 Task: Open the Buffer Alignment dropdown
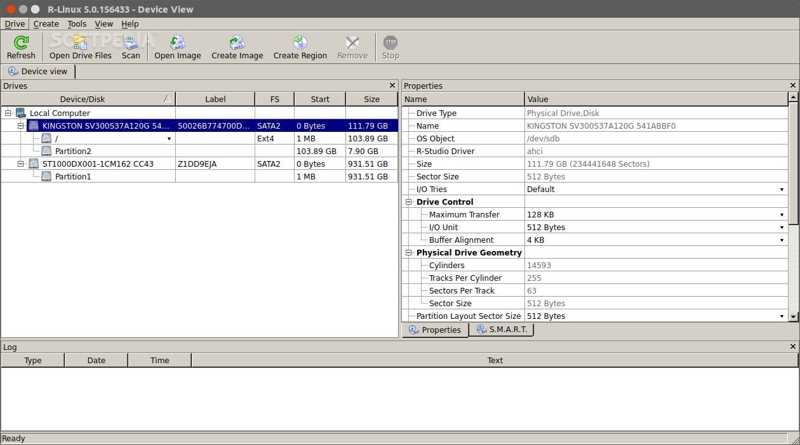tap(782, 240)
